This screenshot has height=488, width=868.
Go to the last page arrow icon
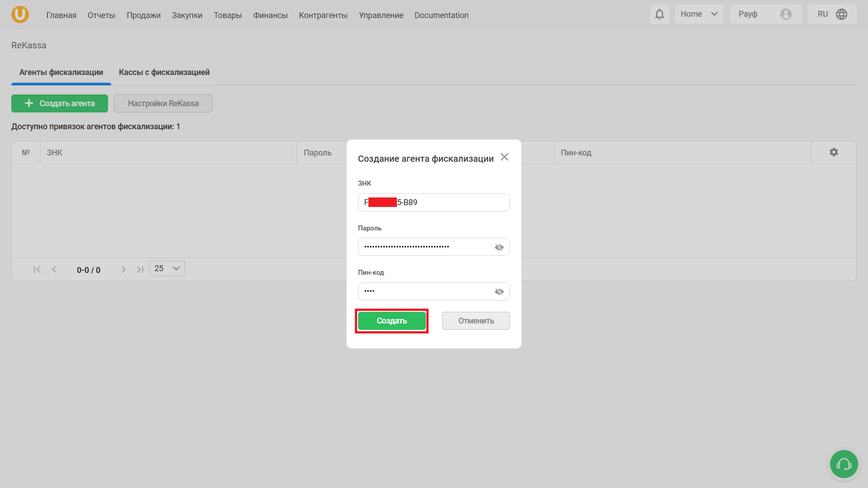[140, 270]
